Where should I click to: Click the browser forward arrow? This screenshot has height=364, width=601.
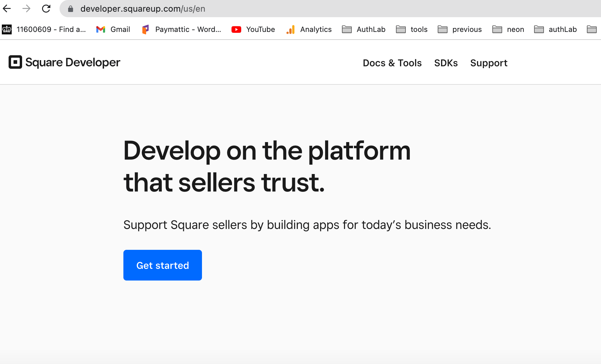[x=26, y=9]
